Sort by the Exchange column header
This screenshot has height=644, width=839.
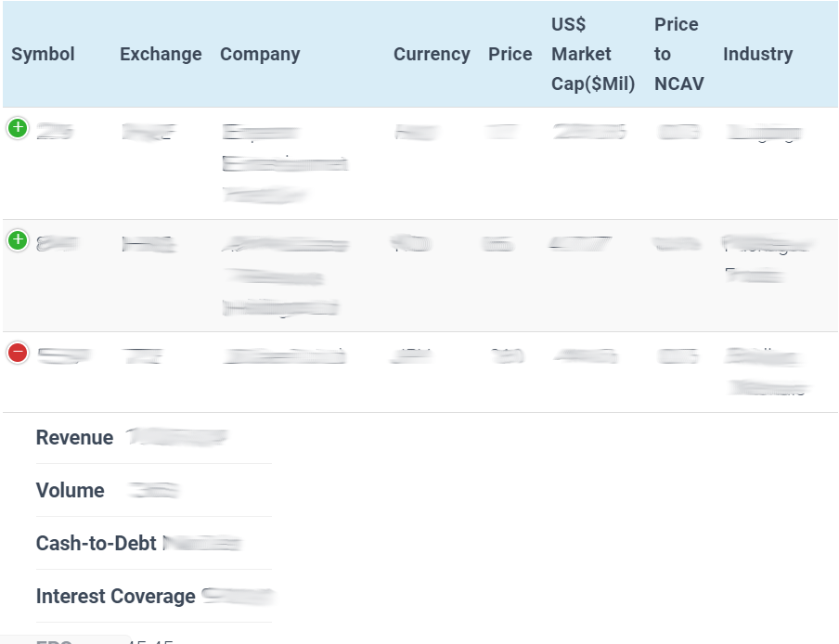[161, 54]
